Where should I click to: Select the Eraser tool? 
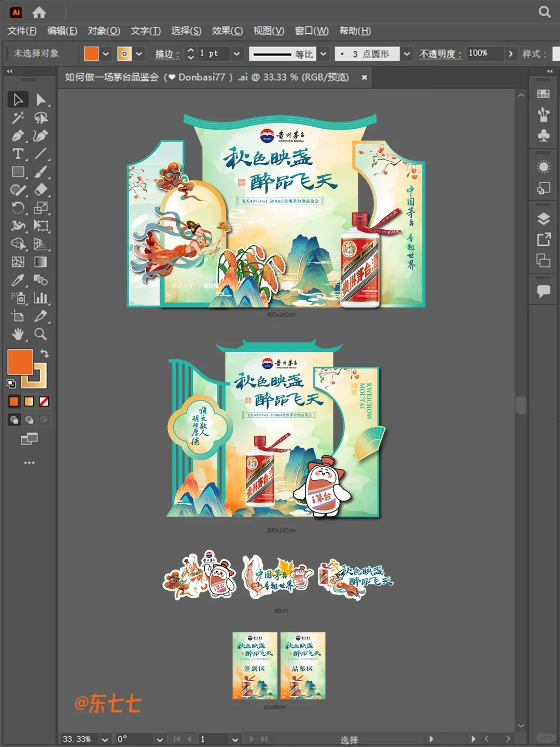click(x=41, y=190)
